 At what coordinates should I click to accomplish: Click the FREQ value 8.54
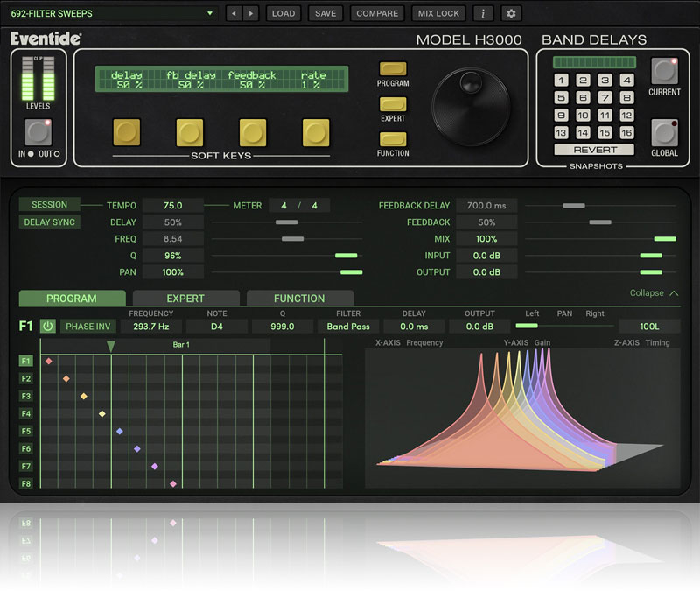pos(172,239)
